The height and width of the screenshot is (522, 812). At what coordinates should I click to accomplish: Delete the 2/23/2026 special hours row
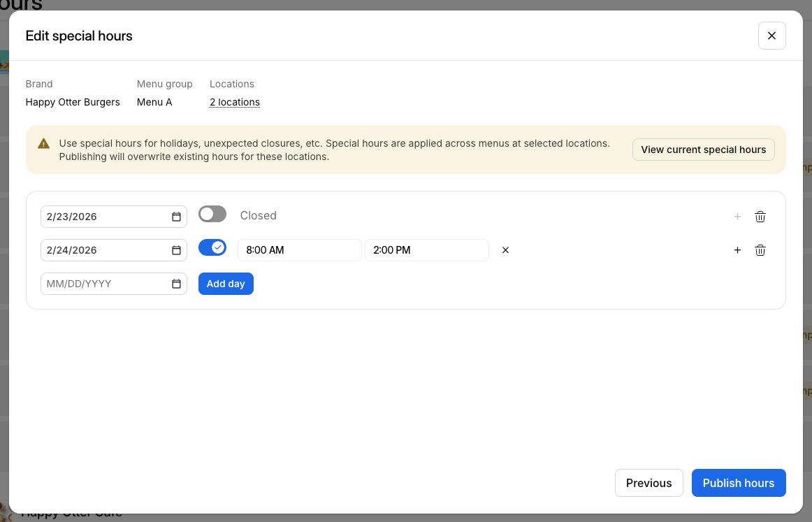(x=760, y=217)
